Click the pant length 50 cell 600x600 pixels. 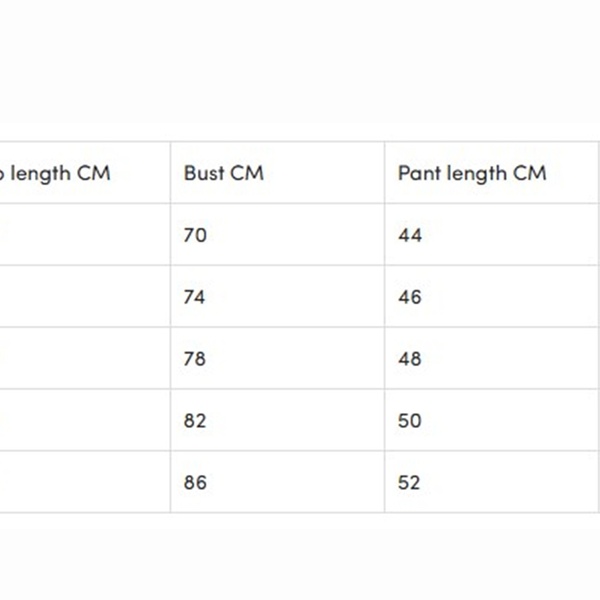coord(410,421)
